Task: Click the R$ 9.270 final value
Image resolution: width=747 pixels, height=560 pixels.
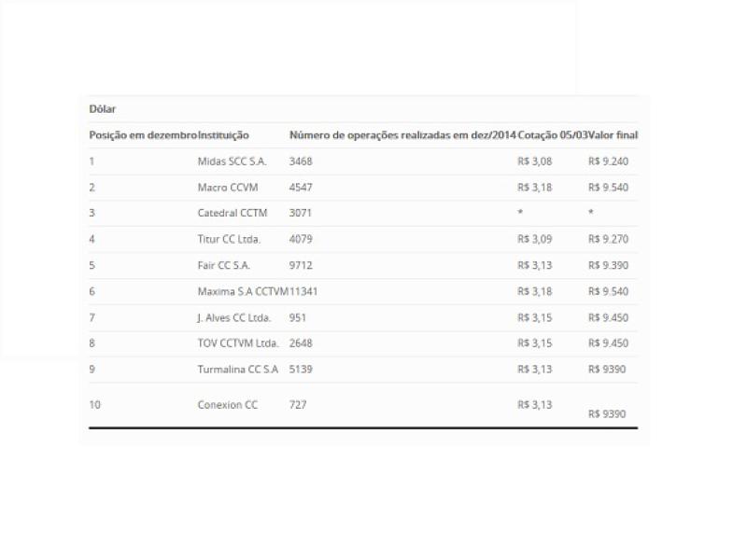Action: [x=608, y=239]
